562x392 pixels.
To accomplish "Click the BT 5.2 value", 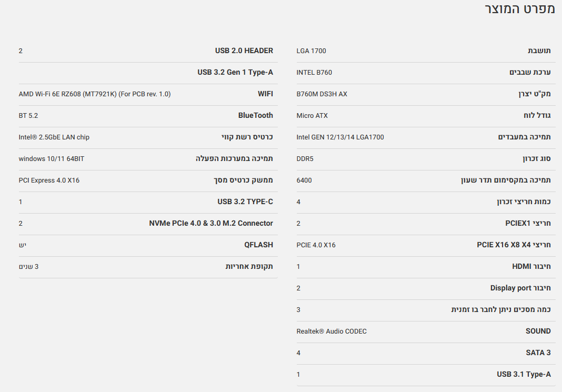I will pyautogui.click(x=28, y=116).
